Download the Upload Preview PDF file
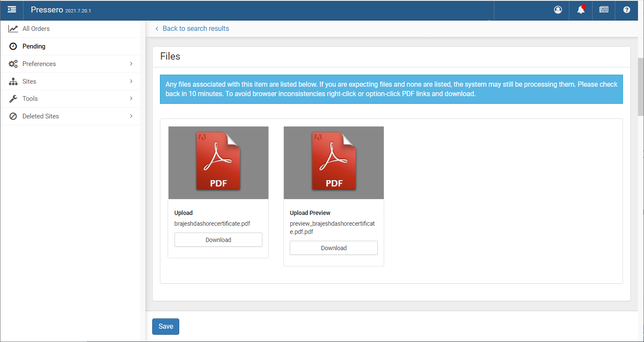 click(x=334, y=248)
